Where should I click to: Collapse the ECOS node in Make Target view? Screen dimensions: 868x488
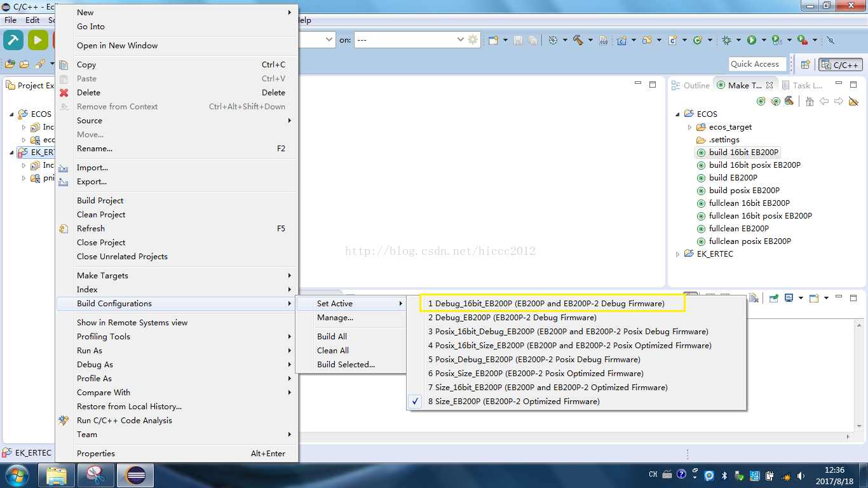point(677,114)
